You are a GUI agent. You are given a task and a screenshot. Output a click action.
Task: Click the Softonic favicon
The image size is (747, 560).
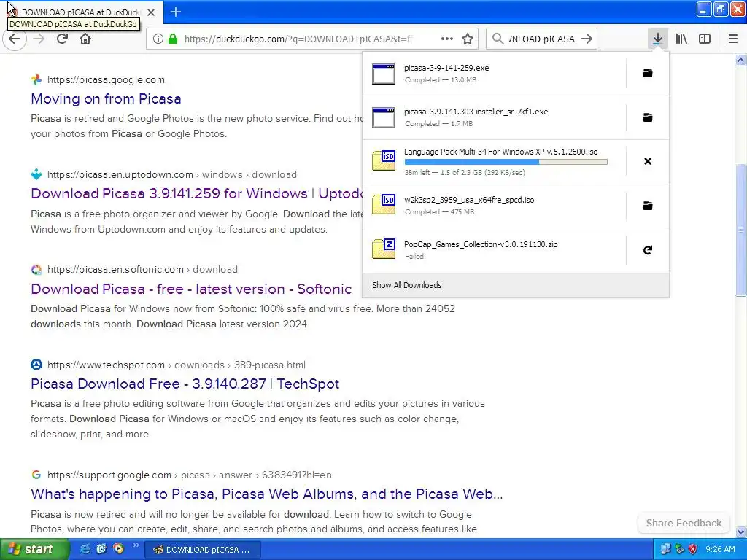36,270
